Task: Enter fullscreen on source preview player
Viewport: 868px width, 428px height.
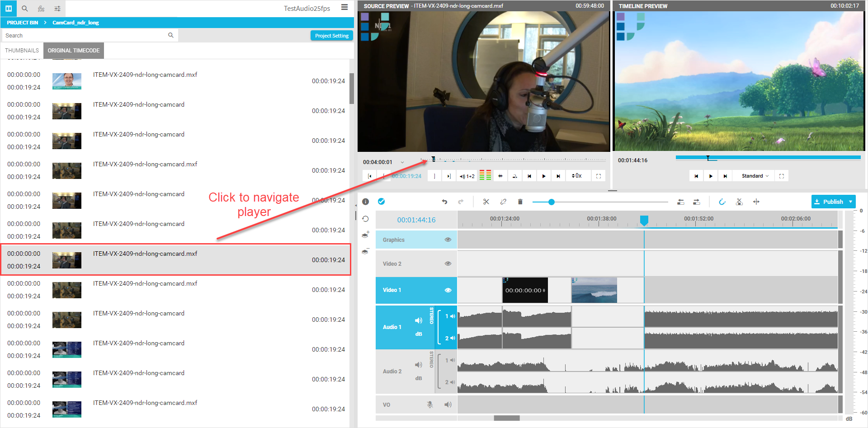Action: click(599, 176)
